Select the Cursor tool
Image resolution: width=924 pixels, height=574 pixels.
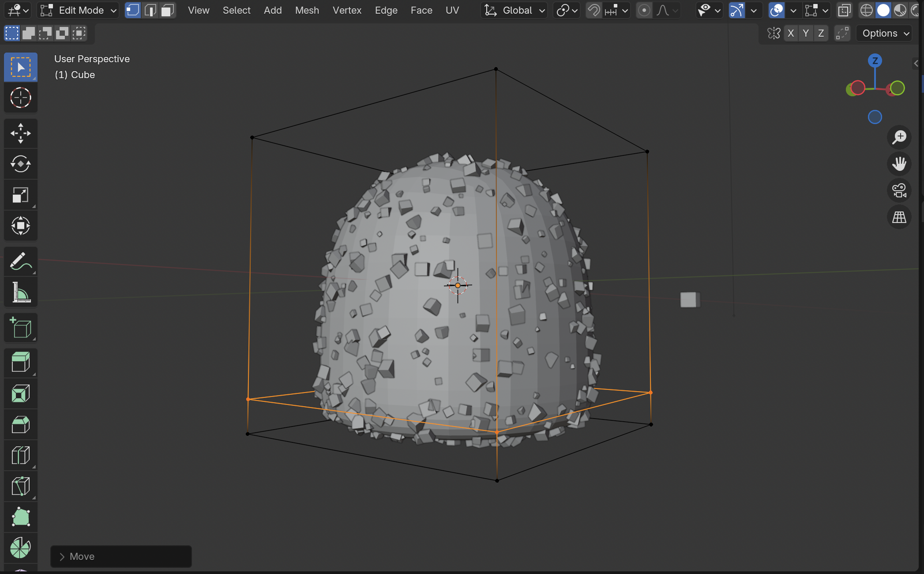[20, 98]
